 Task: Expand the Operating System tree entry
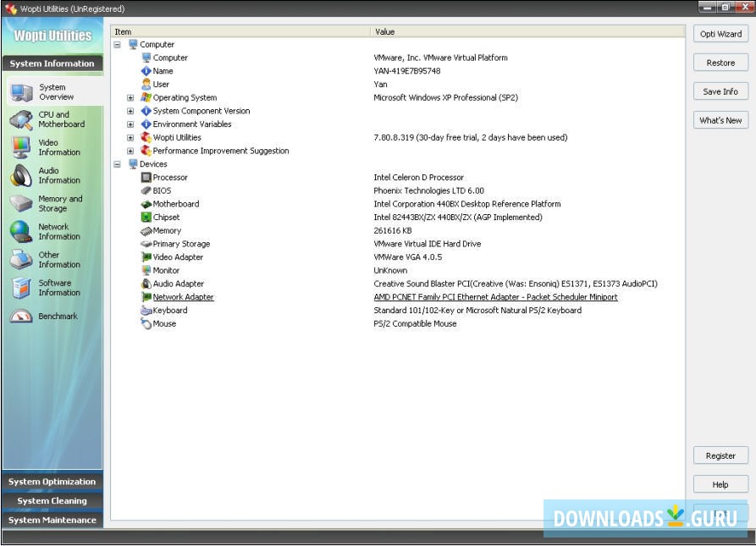(130, 97)
